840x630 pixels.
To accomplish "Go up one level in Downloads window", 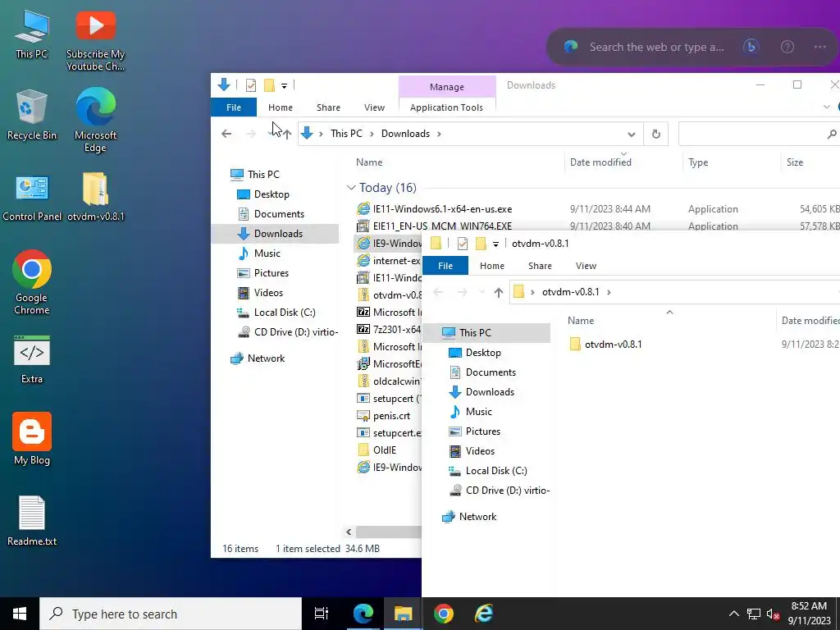I will coord(287,134).
